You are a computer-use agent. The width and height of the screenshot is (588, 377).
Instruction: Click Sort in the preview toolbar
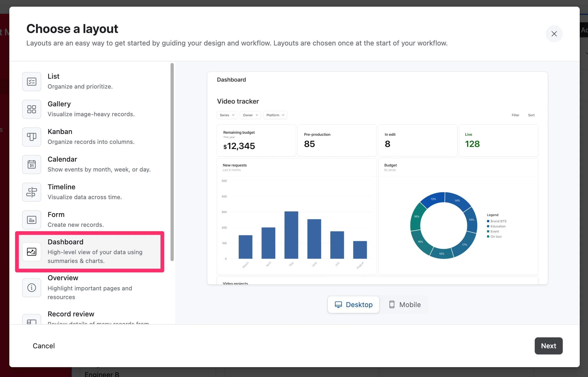point(531,115)
